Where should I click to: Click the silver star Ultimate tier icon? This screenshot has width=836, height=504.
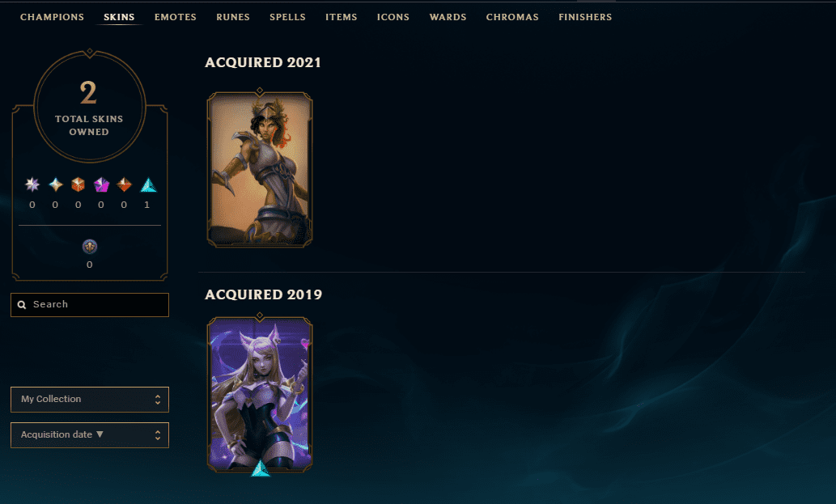pyautogui.click(x=32, y=185)
